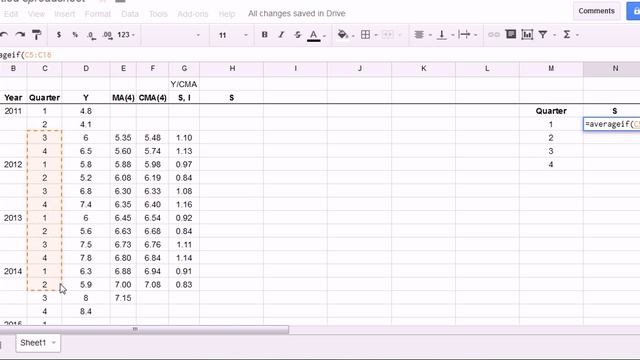This screenshot has width=640, height=360.
Task: Click the MA(4) header cell
Action: [123, 98]
